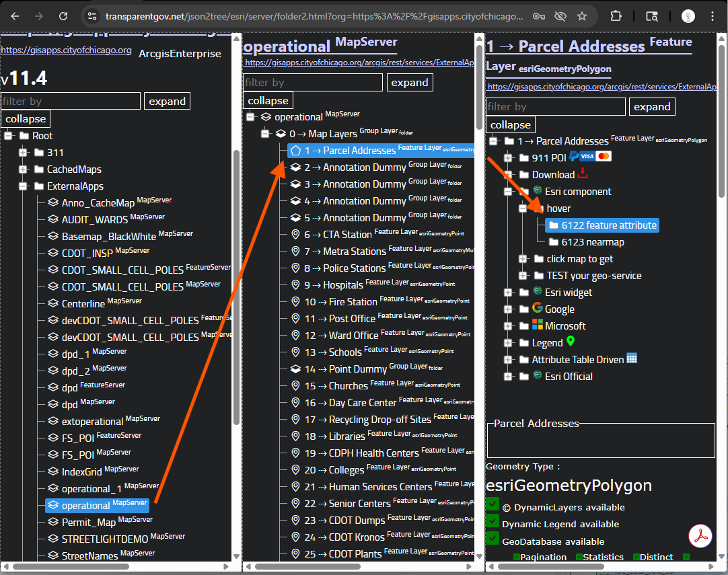Focus the filter by field in left panel

[71, 101]
